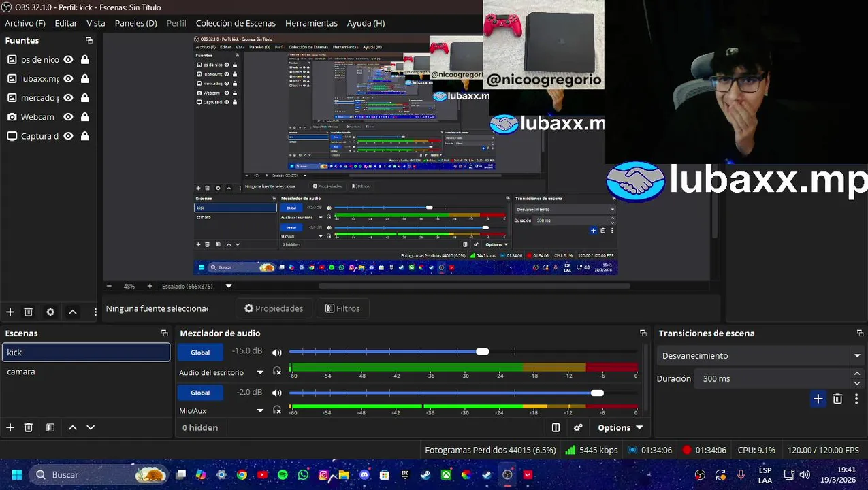Remove scene transition trash icon

point(838,399)
